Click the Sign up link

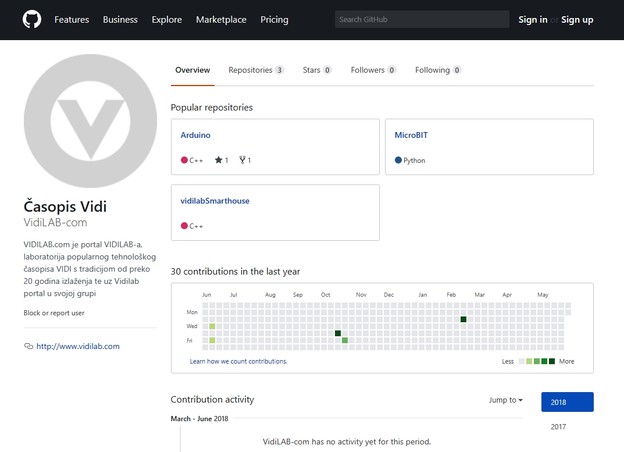coord(577,19)
